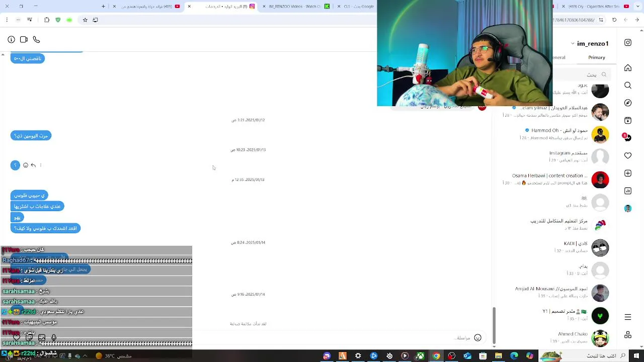Screen dimensions: 644x362
Task: Open chat with Osama Herbawi content creation
Action: 556,179
